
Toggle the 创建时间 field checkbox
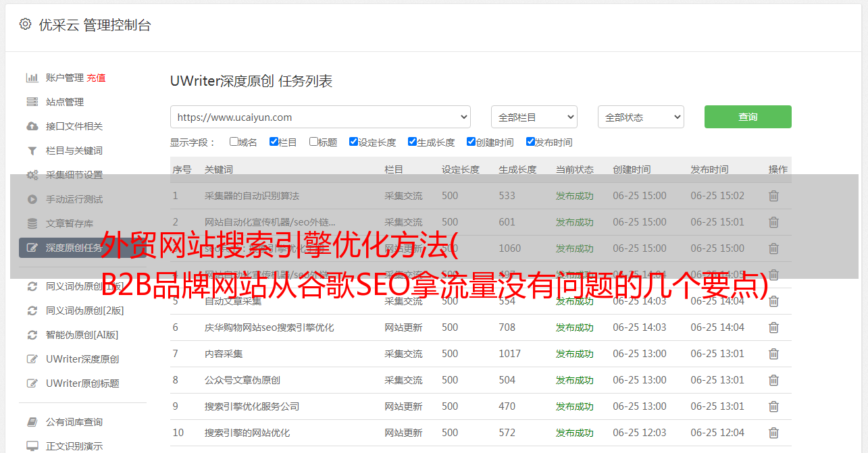[x=471, y=142]
